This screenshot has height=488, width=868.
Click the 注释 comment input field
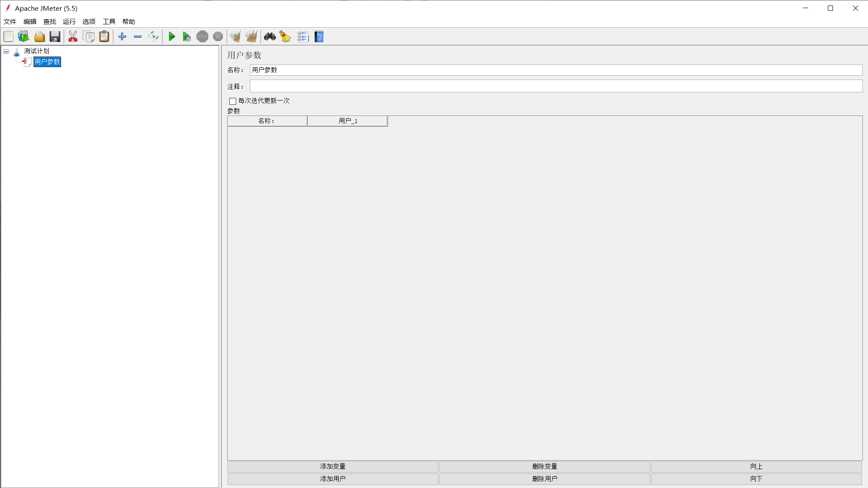click(556, 86)
